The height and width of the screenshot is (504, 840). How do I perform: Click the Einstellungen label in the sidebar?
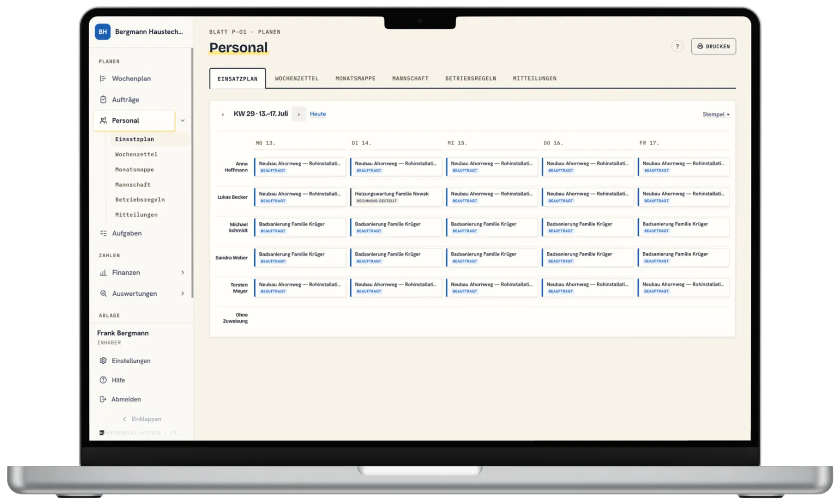[131, 361]
